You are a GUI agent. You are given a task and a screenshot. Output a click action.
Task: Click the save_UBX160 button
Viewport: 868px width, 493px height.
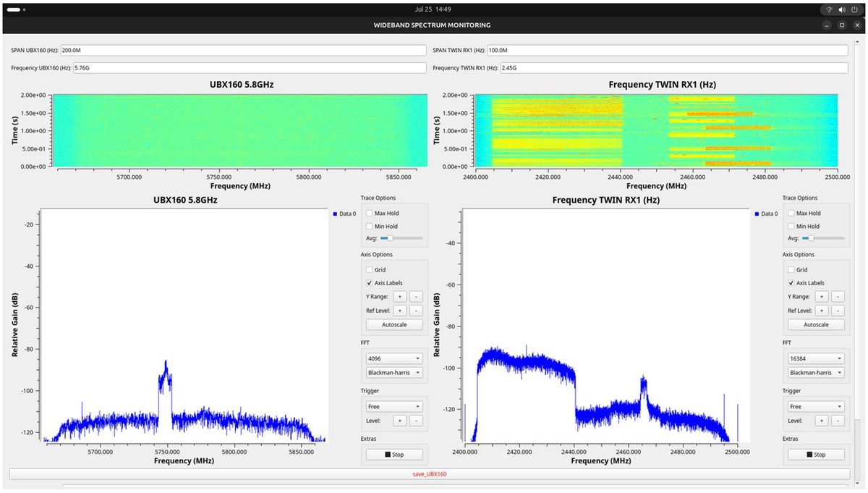point(429,474)
